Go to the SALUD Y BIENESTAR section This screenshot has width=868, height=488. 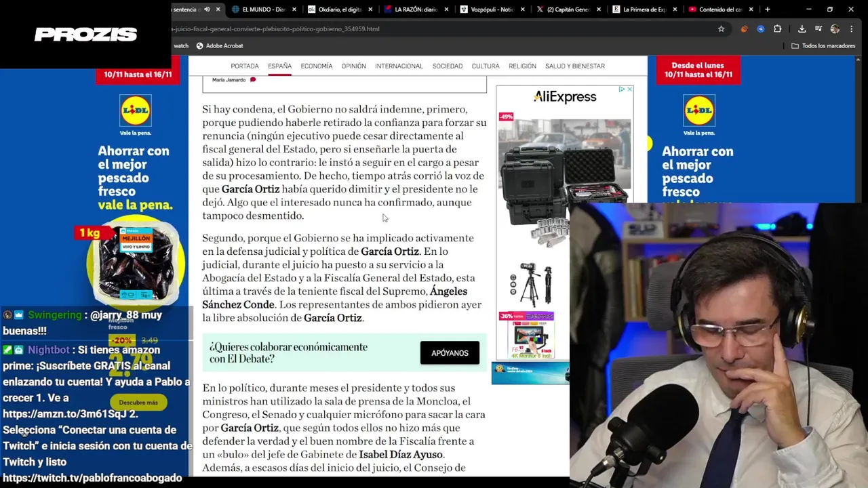click(x=575, y=66)
